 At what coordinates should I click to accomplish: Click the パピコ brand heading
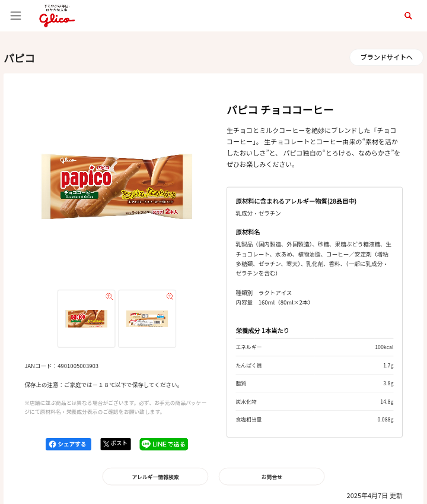coord(20,58)
